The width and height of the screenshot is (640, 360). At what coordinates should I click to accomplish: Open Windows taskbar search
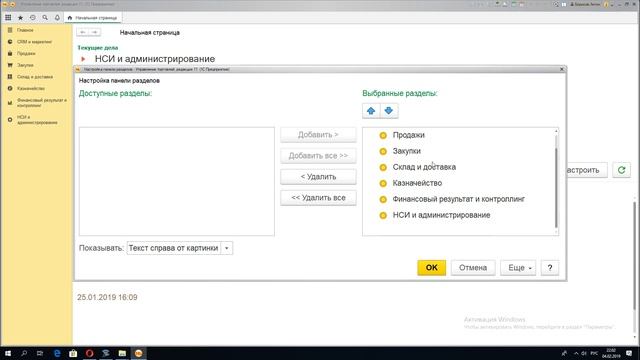click(24, 353)
